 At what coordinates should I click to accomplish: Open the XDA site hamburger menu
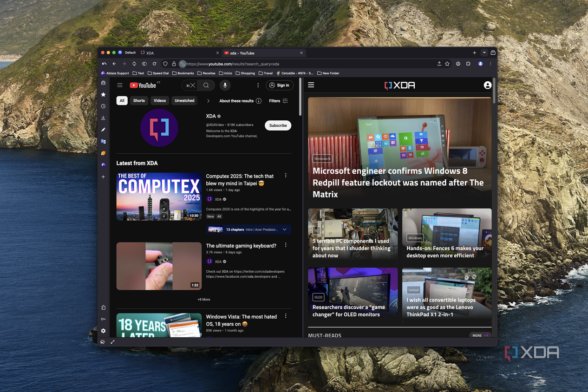311,85
